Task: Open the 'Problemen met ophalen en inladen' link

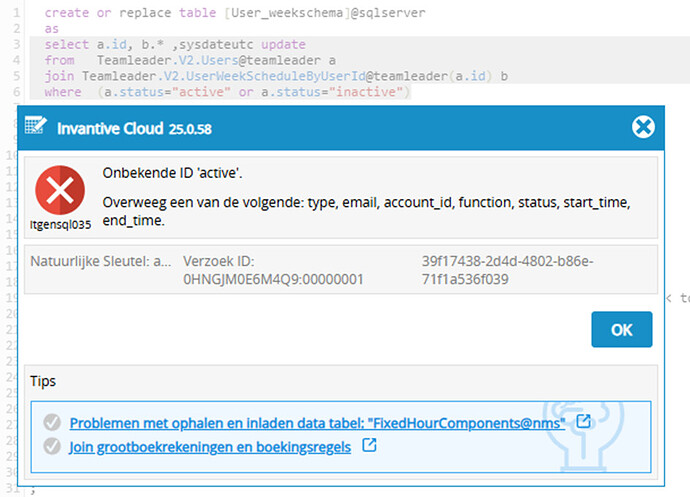Action: click(x=317, y=423)
